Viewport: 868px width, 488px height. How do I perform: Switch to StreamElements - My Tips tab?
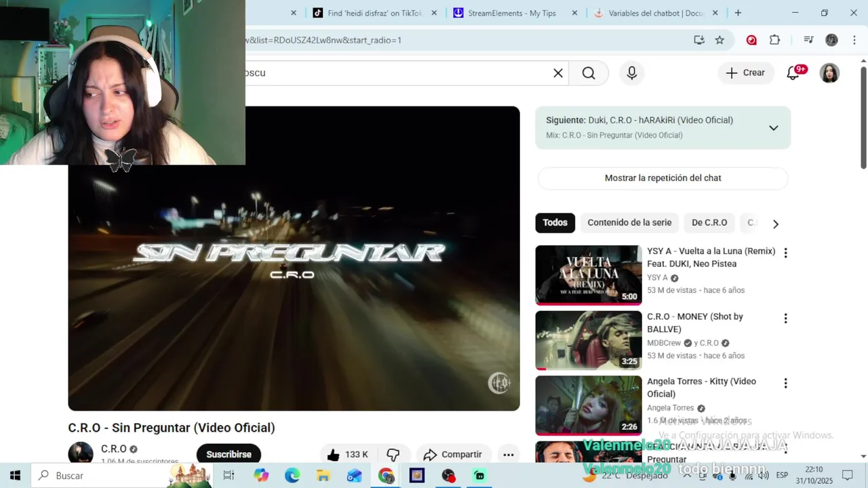point(512,13)
